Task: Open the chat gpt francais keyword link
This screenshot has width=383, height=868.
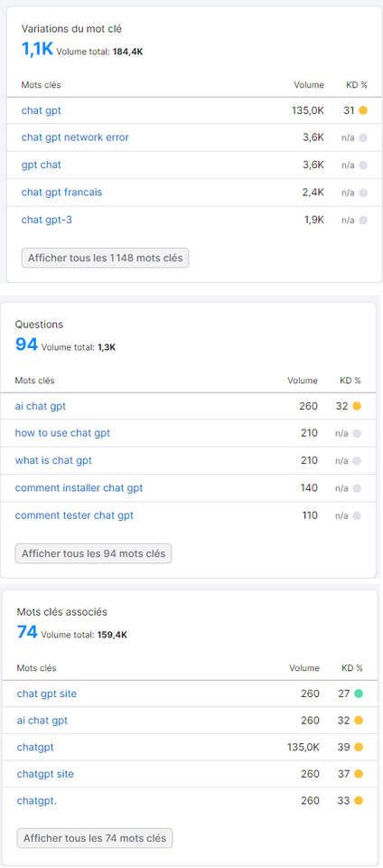Action: coord(62,192)
